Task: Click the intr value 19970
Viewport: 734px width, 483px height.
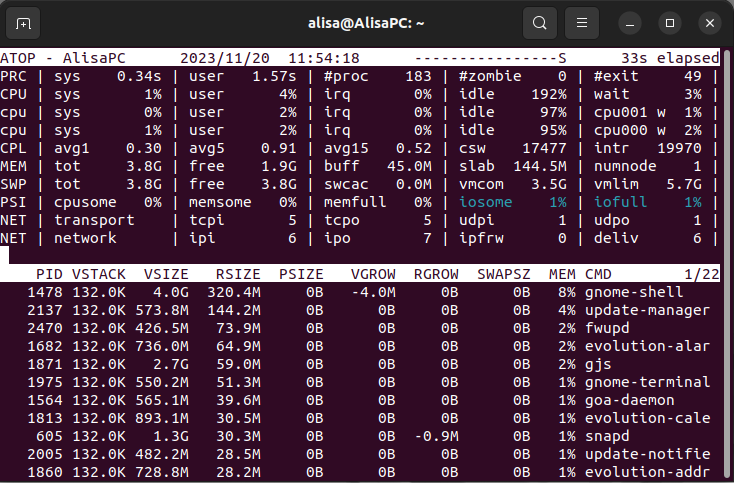Action: pos(679,148)
